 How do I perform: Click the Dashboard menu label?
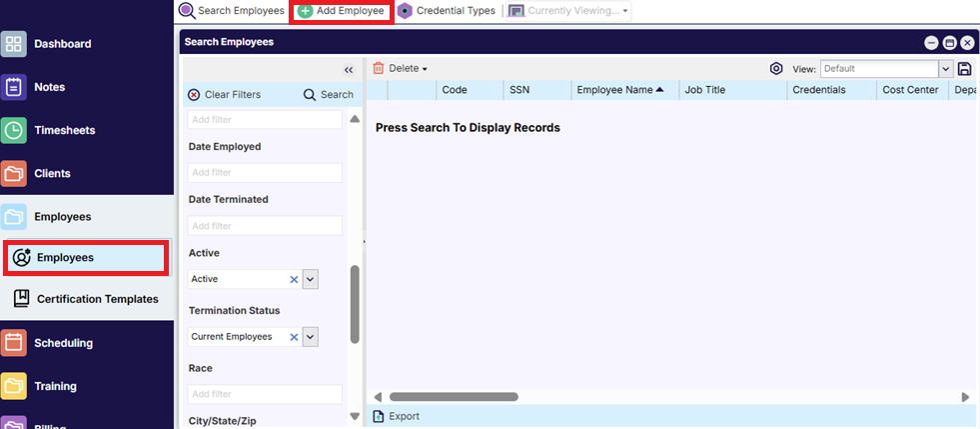(63, 44)
